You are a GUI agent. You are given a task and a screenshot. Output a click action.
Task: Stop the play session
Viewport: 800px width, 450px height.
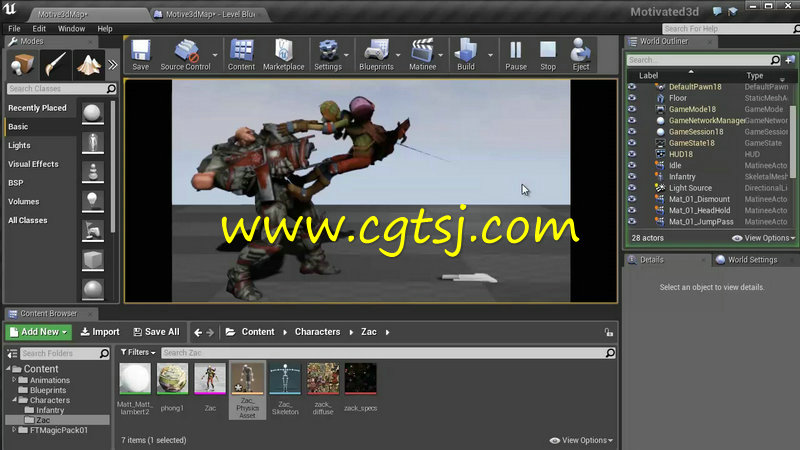click(x=548, y=54)
